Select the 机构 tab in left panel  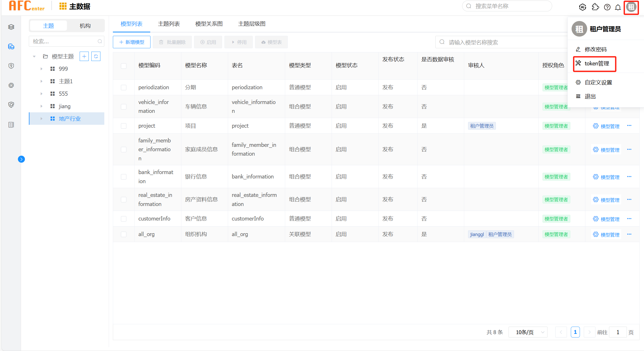(x=85, y=26)
